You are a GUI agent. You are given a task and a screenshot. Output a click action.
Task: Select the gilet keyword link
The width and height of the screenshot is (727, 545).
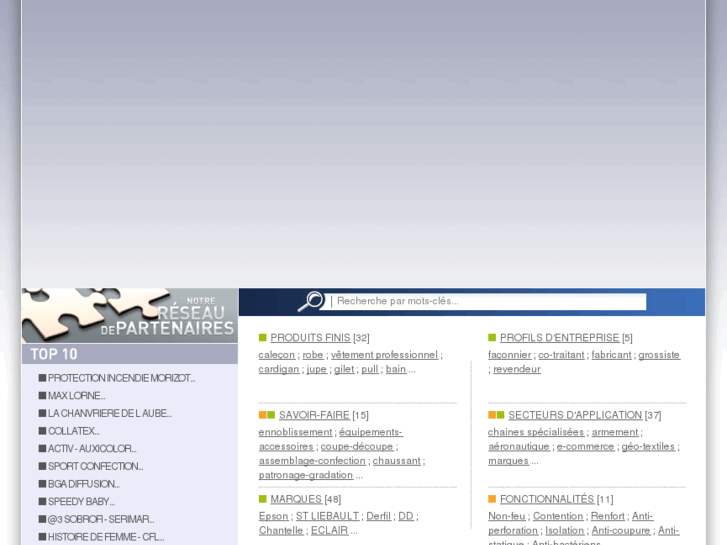[x=344, y=369]
